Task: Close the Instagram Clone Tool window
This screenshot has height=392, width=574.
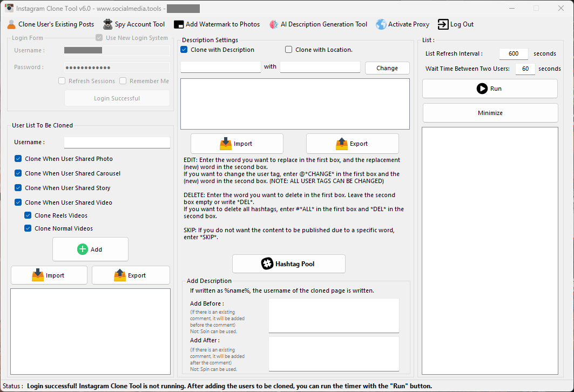Action: click(561, 8)
